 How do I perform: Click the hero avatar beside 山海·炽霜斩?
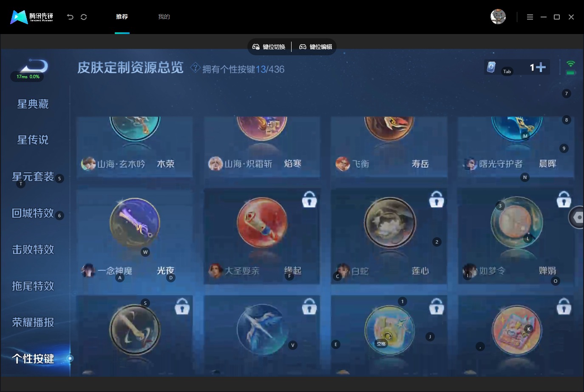tap(215, 164)
